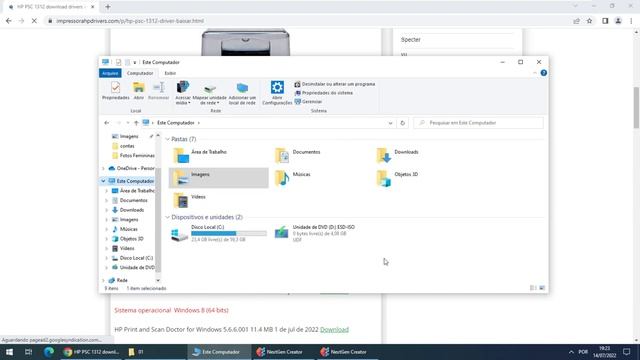Viewport: 640px width, 360px height.
Task: Collapse the ribbon with the chevron
Action: click(x=535, y=73)
